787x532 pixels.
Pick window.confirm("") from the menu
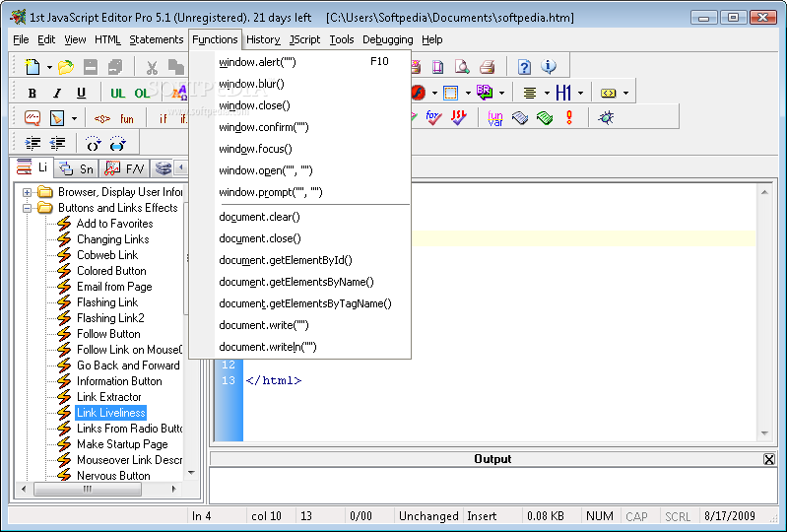[300, 127]
